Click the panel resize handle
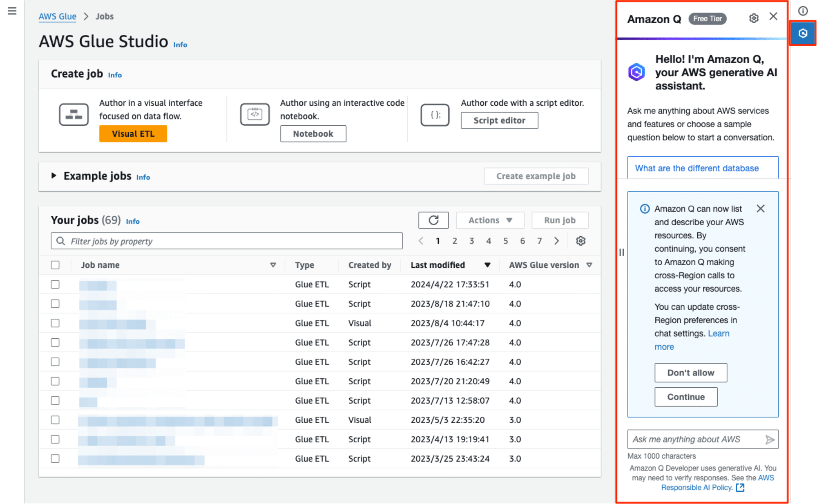Image resolution: width=817 pixels, height=504 pixels. (621, 252)
